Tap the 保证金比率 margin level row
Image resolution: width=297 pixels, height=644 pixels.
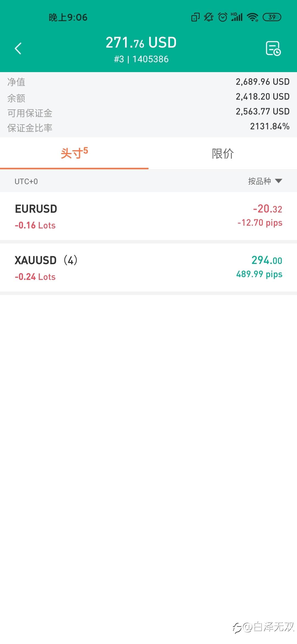point(148,127)
